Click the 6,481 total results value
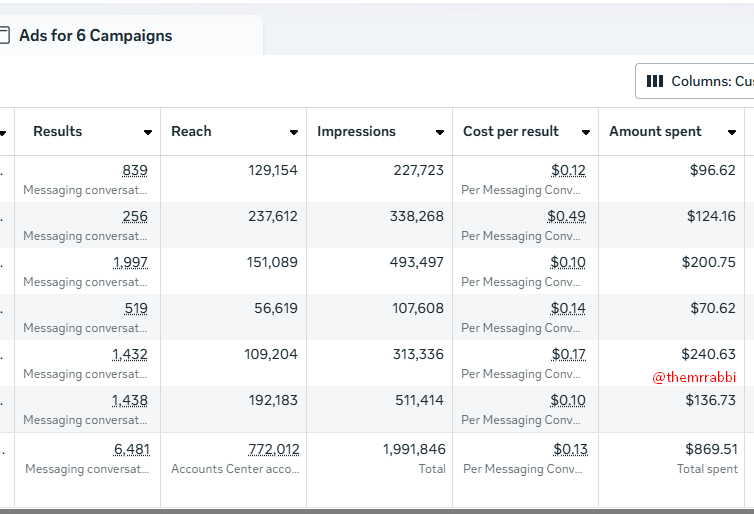Screen dimensions: 754x514 tap(131, 450)
